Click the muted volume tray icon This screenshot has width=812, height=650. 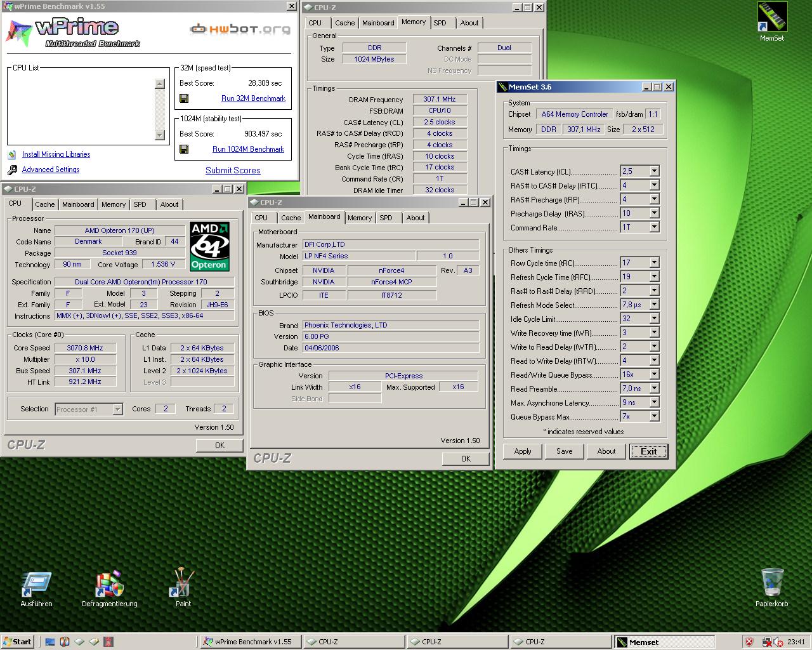coord(777,642)
